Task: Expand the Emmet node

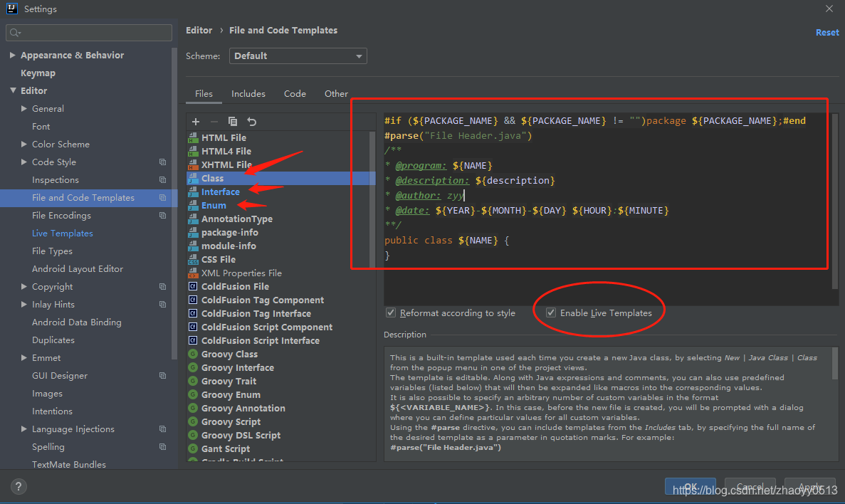Action: [23, 357]
